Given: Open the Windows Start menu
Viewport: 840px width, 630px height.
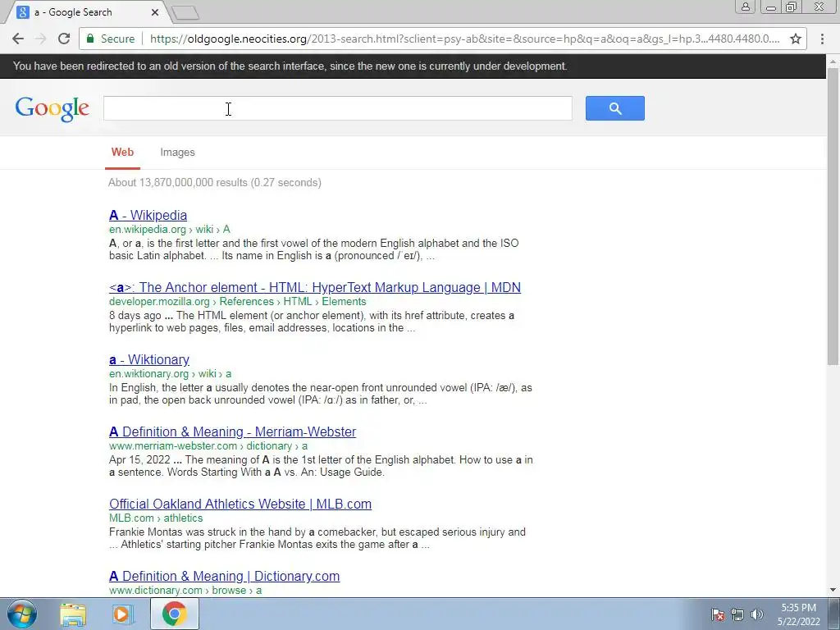Looking at the screenshot, I should (x=22, y=614).
